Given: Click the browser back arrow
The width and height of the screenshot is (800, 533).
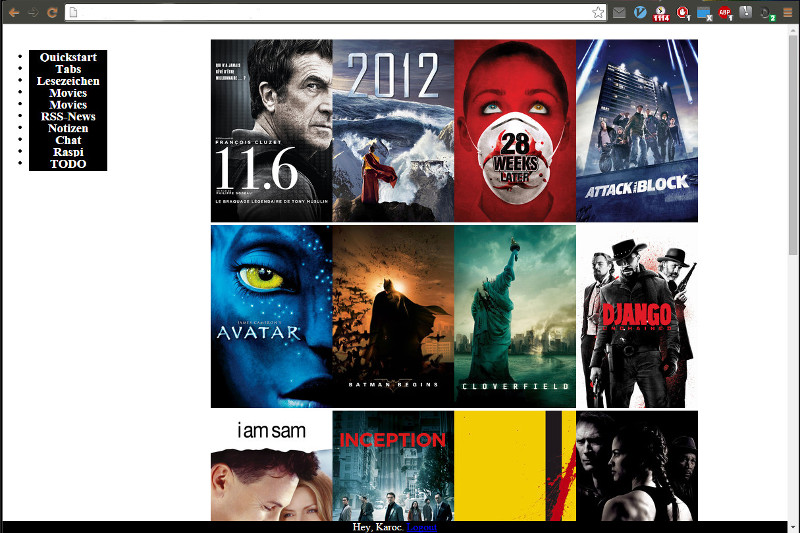Looking at the screenshot, I should click(14, 12).
